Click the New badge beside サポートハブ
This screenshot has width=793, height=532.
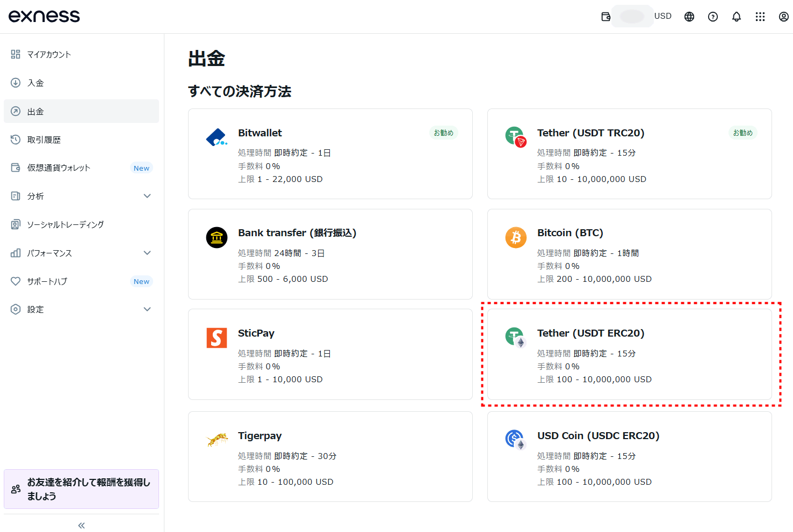click(x=141, y=281)
